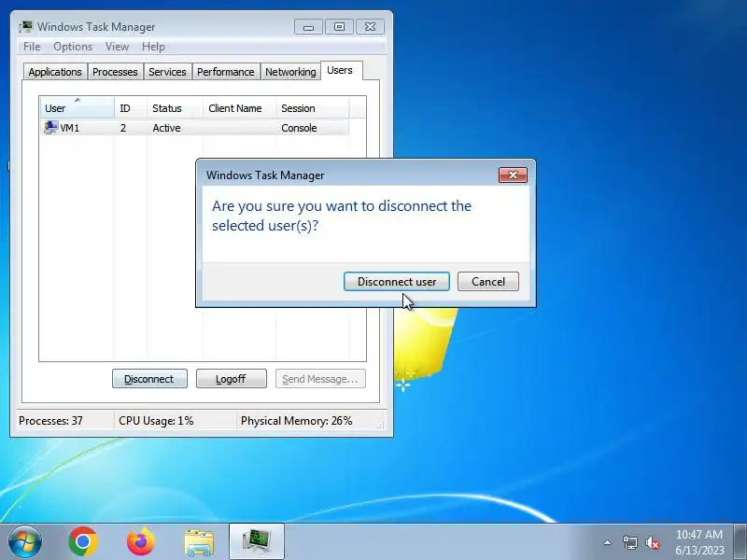Sort by the User column header

(78, 108)
